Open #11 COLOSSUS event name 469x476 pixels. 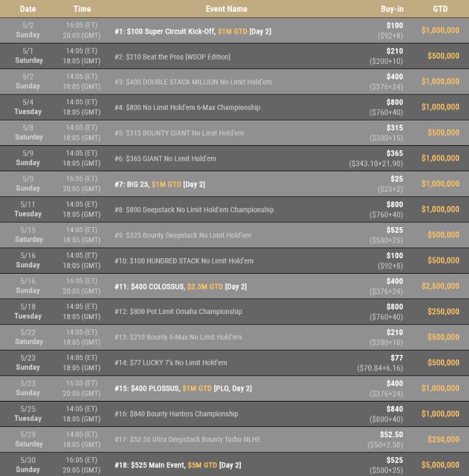point(181,287)
